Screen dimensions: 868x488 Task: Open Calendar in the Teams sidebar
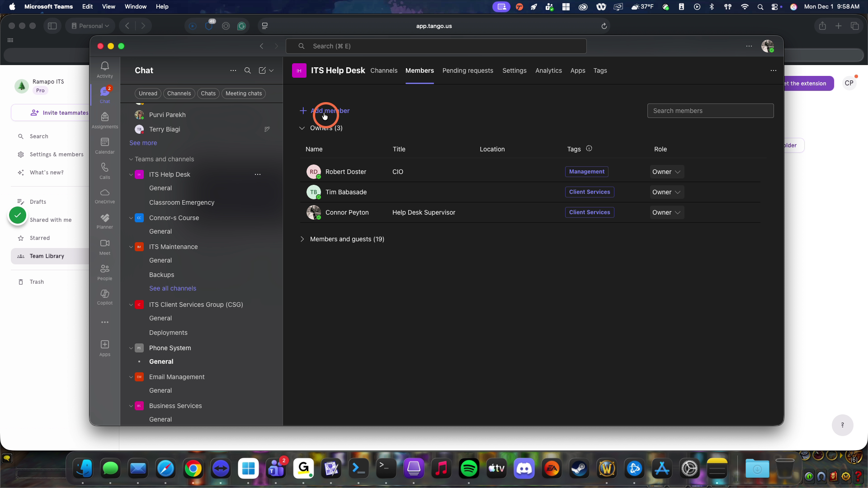104,145
